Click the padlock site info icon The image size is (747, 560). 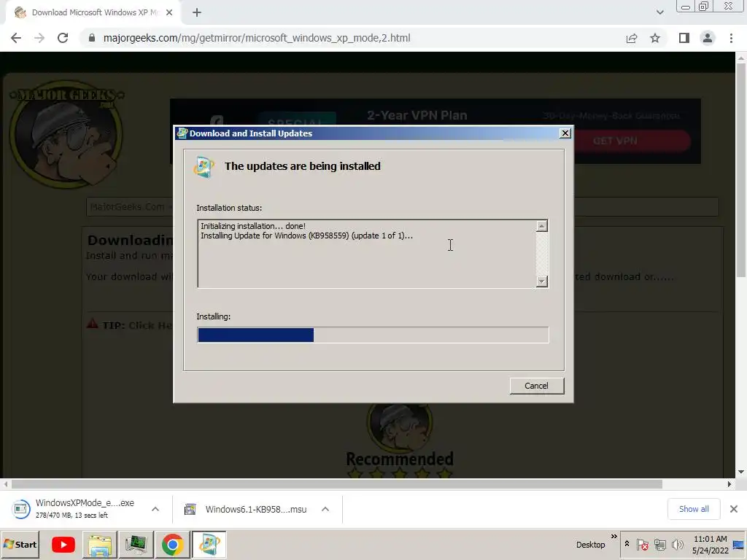(x=92, y=38)
